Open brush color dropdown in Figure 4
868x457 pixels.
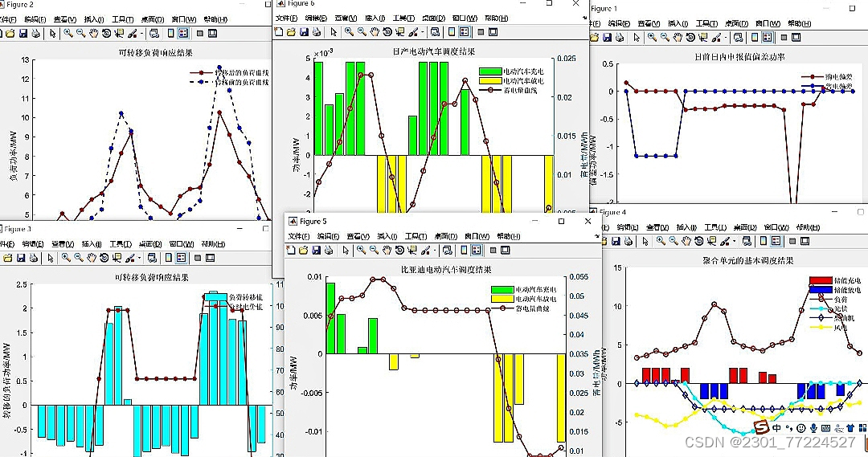tap(735, 242)
